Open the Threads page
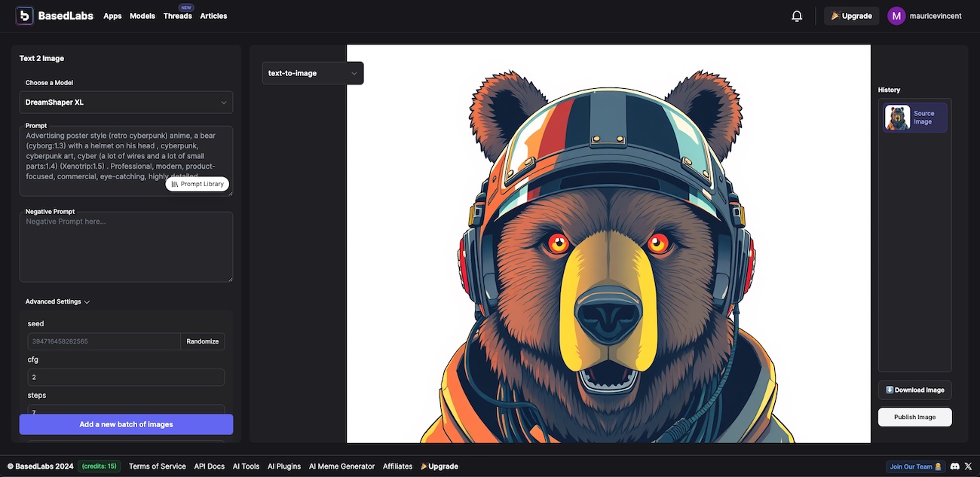Image resolution: width=980 pixels, height=477 pixels. tap(178, 16)
